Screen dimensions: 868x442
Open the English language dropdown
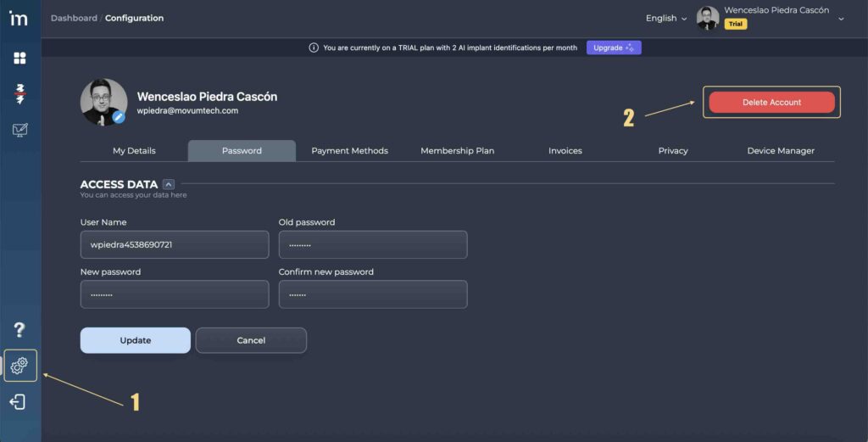[x=666, y=19]
